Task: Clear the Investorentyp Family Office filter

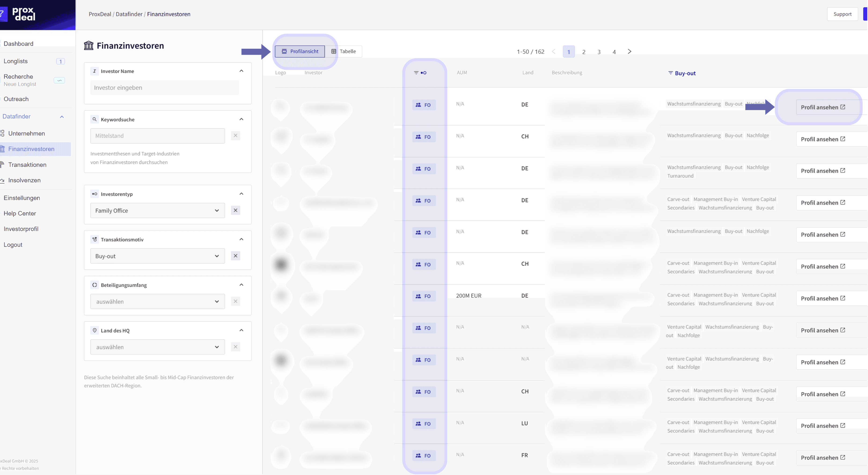Action: click(x=235, y=210)
